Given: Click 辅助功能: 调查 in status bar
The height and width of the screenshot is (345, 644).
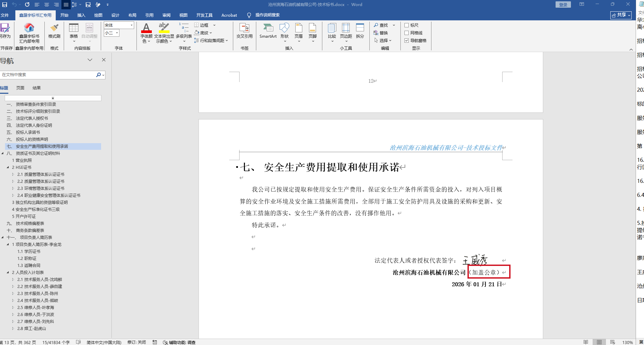Looking at the screenshot, I should [179, 342].
